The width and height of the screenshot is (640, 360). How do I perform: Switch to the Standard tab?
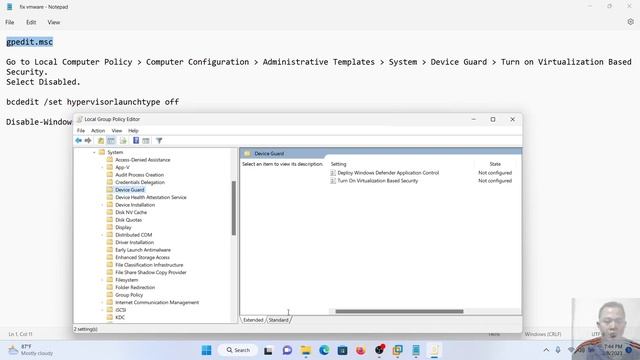click(x=278, y=320)
